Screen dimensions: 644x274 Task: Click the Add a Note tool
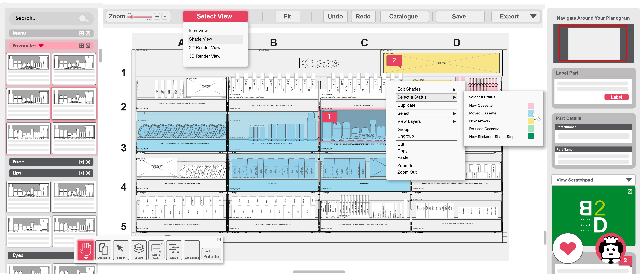156,250
